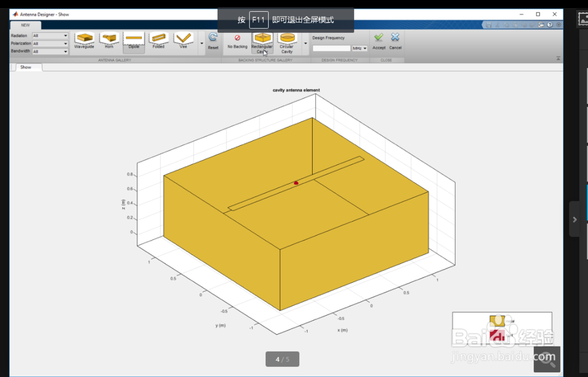Open the MHz frequency unit dropdown

tap(360, 48)
